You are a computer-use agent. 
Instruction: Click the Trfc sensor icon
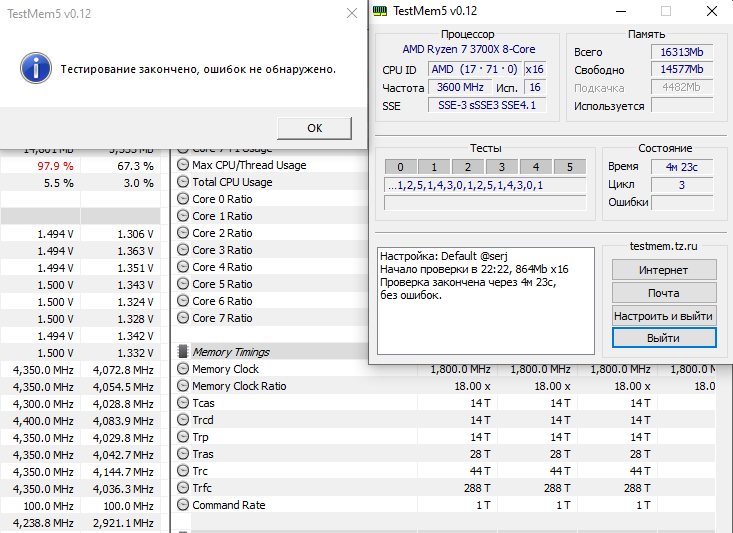[x=183, y=488]
